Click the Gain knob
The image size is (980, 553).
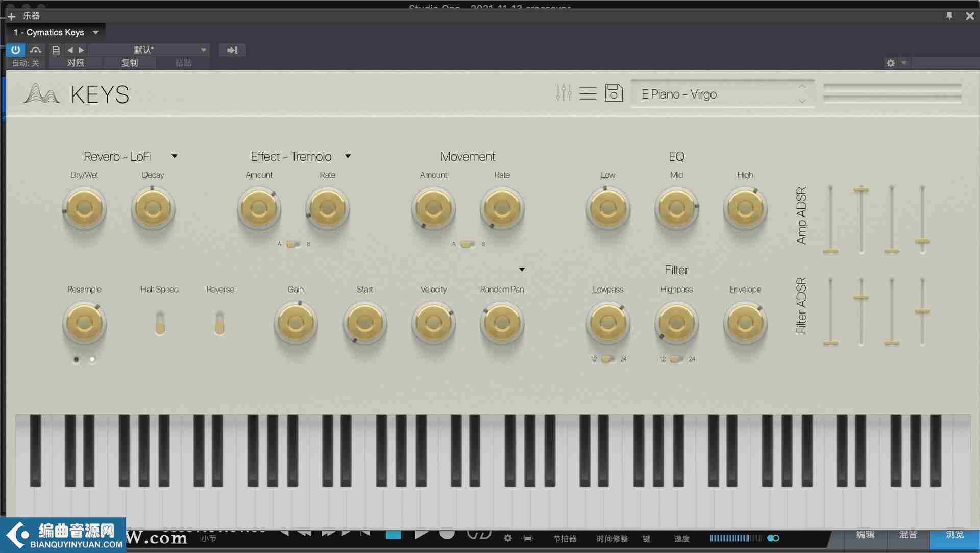296,323
